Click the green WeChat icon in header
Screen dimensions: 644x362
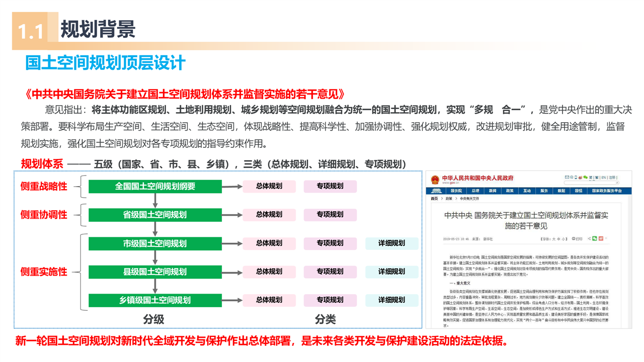click(x=586, y=177)
